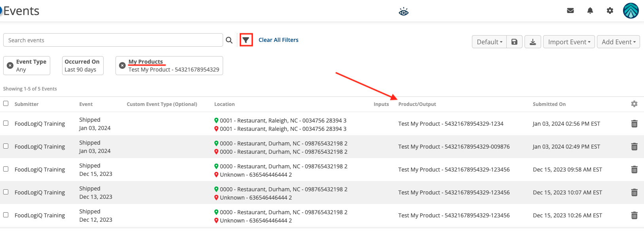Click Custom Event Type (Optional) column header
This screenshot has width=644, height=232.
pyautogui.click(x=162, y=104)
